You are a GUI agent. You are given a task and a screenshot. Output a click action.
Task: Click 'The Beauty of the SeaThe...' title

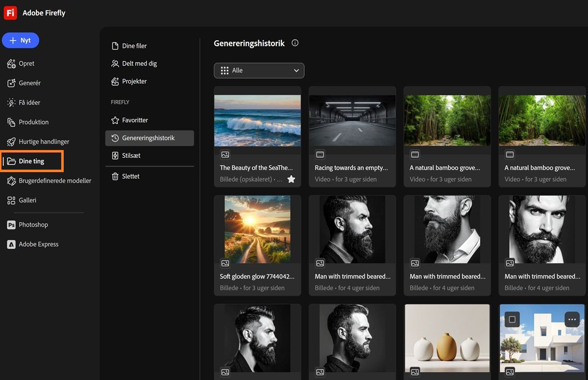coord(256,168)
